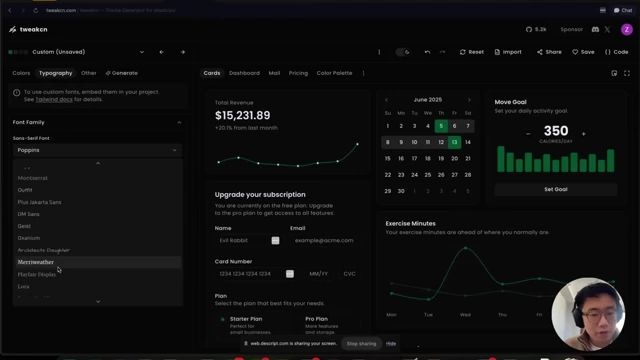Image resolution: width=640 pixels, height=360 pixels.
Task: Click the Email input field
Action: [326, 241]
